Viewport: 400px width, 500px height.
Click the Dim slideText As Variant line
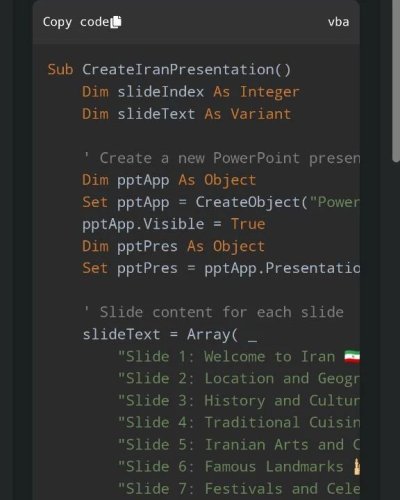click(x=187, y=114)
